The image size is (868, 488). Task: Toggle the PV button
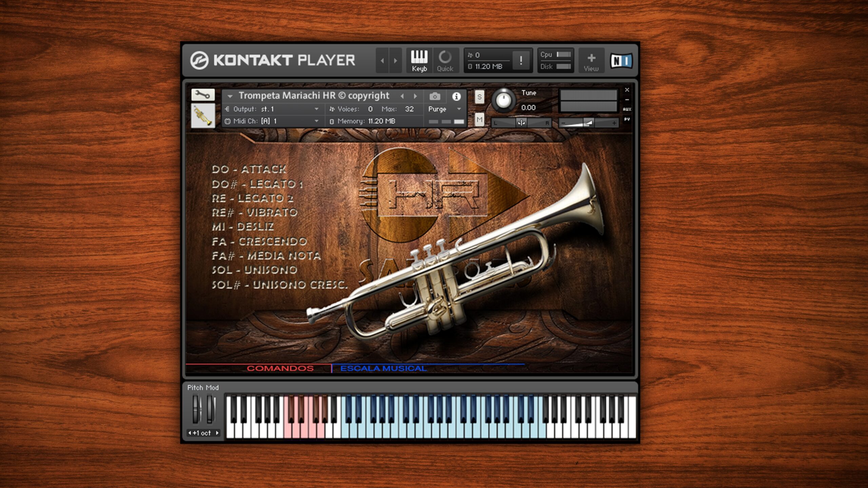[x=627, y=119]
